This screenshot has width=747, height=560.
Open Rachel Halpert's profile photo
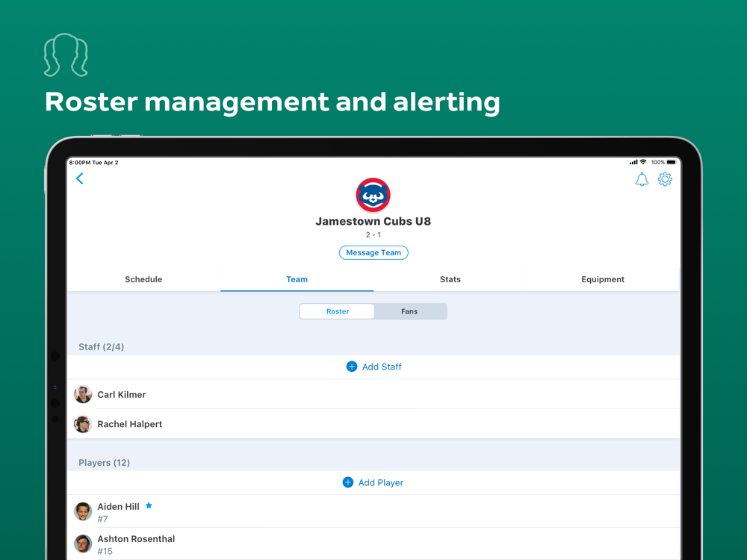(x=83, y=424)
